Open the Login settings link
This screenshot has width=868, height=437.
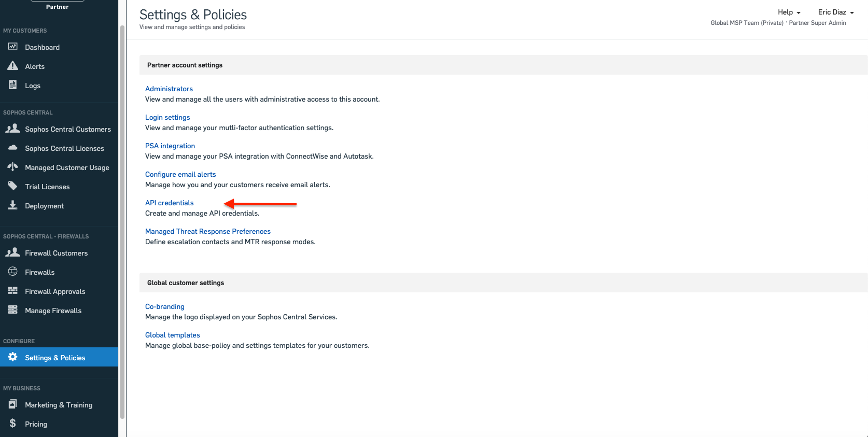(167, 117)
